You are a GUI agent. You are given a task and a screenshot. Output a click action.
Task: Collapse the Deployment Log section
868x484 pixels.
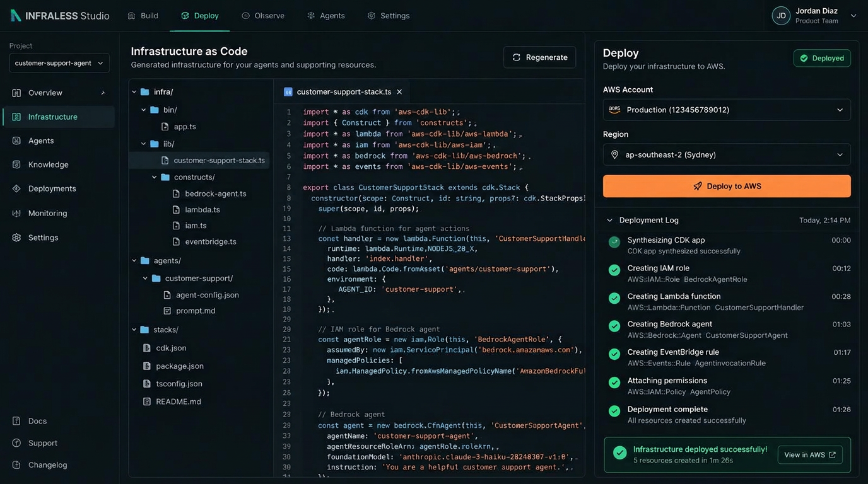[609, 221]
